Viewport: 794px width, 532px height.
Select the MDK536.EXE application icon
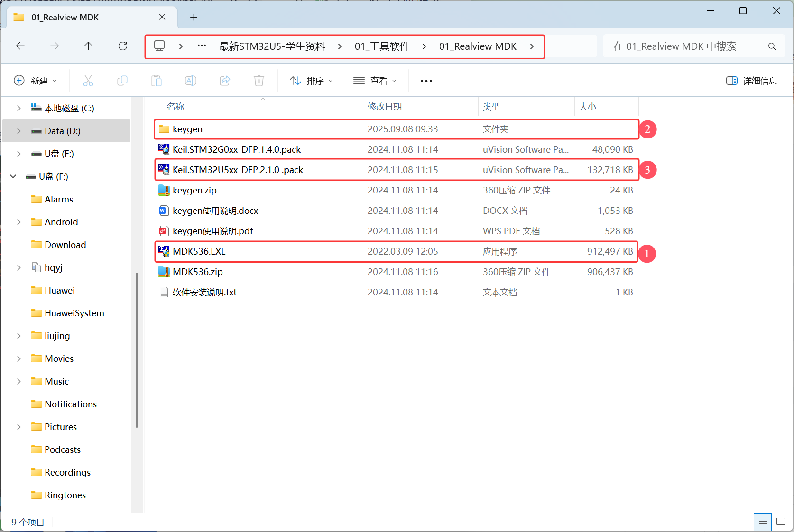pos(164,251)
